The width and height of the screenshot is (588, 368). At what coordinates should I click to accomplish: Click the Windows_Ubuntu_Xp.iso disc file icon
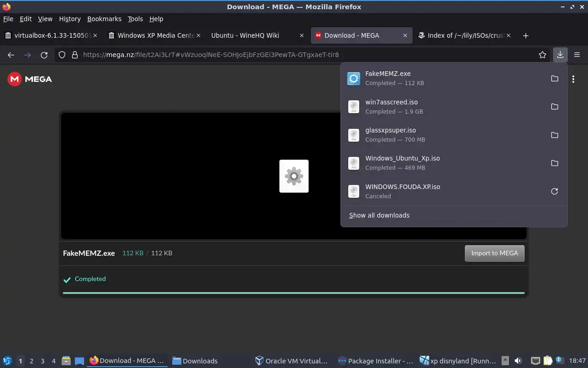tap(354, 163)
